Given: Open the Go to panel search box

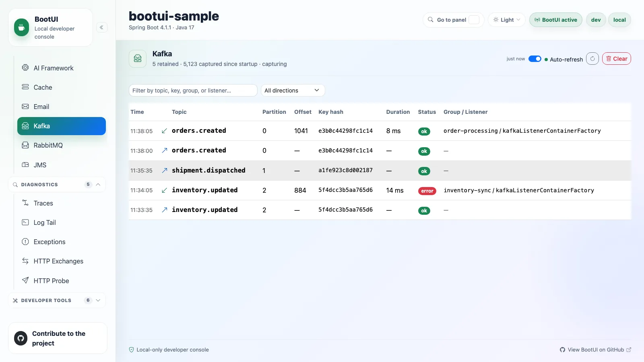Looking at the screenshot, I should click(453, 20).
